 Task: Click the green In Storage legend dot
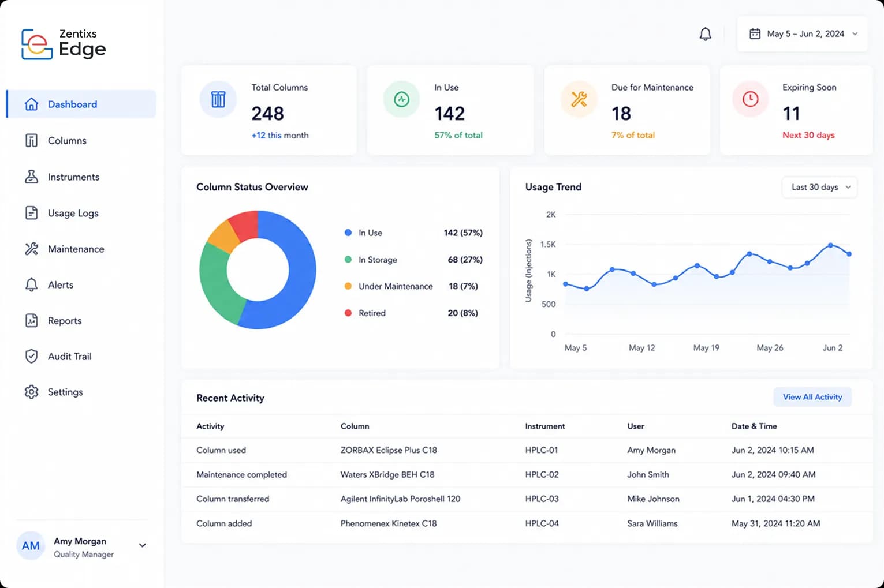tap(348, 260)
